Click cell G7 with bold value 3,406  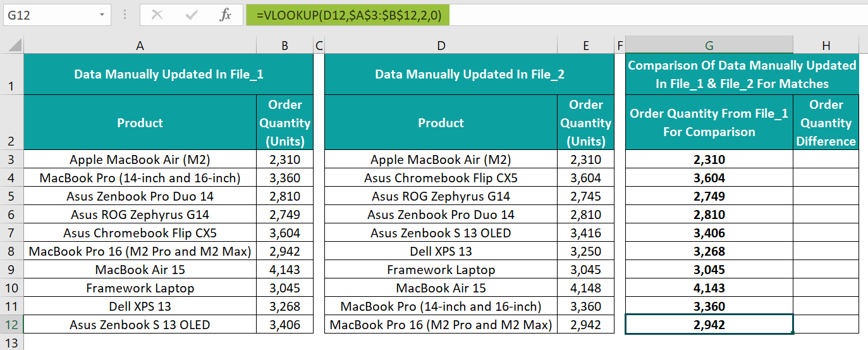click(709, 233)
